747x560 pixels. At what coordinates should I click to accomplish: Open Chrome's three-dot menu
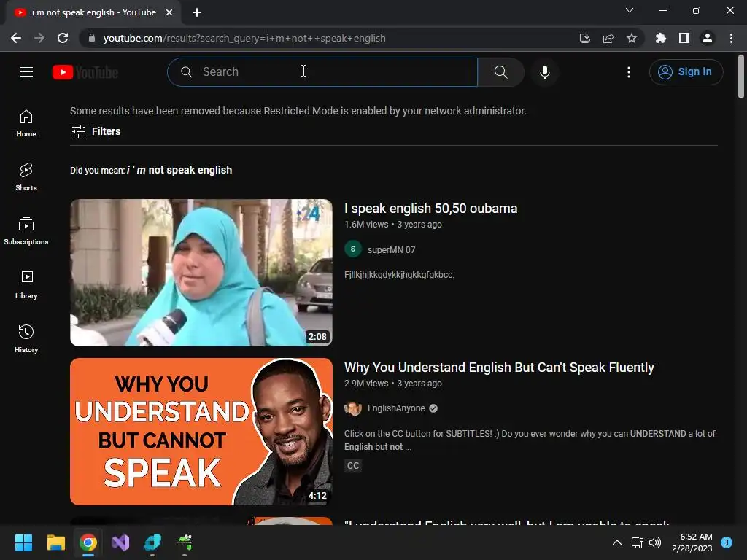tap(731, 38)
